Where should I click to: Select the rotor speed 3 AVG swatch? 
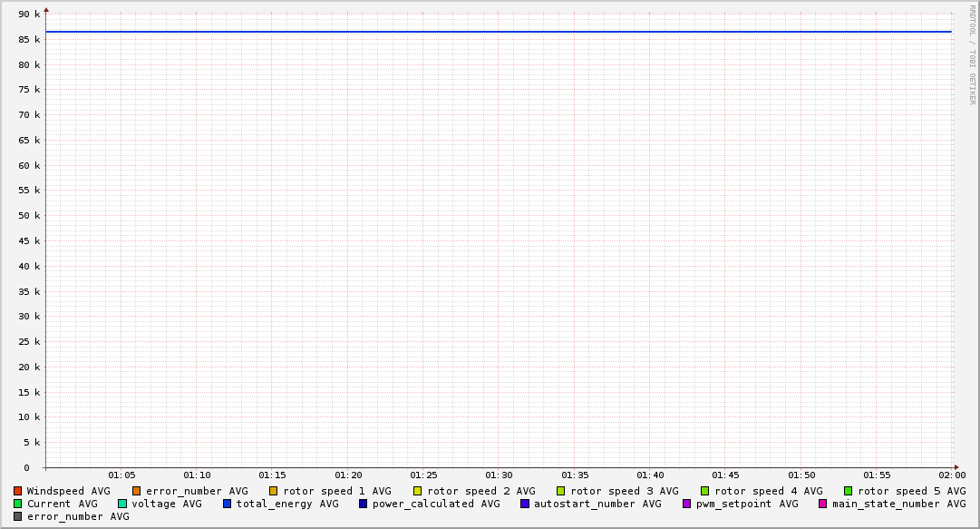click(561, 491)
